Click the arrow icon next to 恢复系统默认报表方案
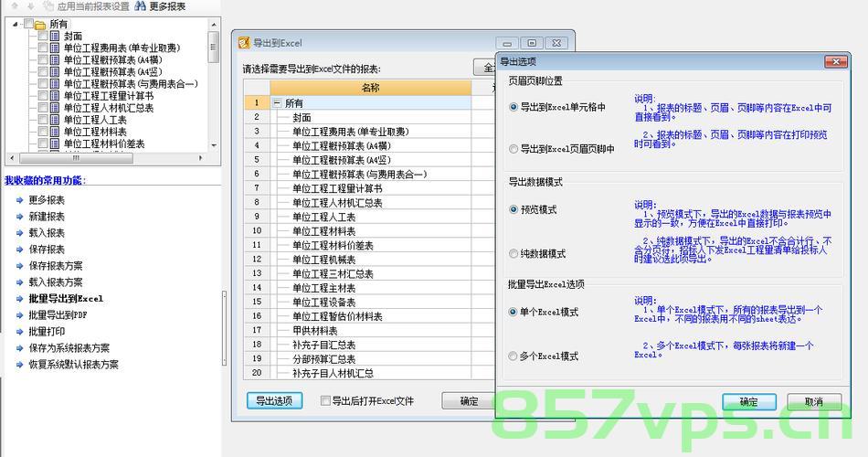The image size is (868, 457). click(19, 365)
